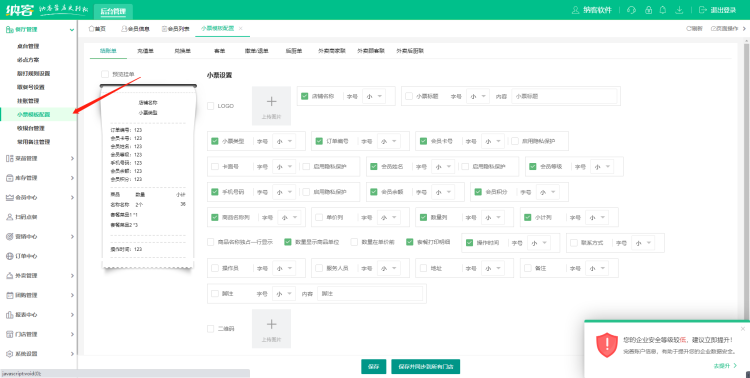Switch to 会员信息 page tab
Screen dimensions: 750x378
tap(135, 29)
